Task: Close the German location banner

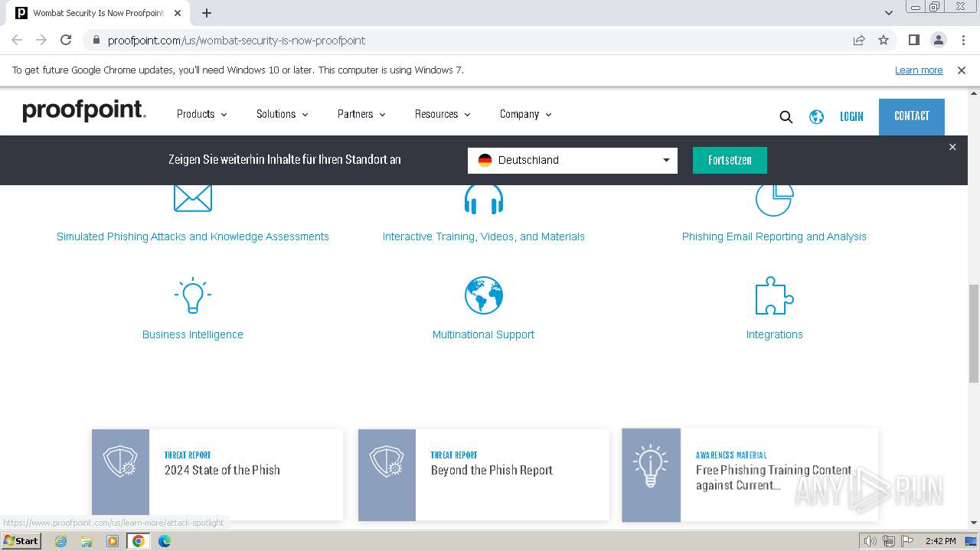Action: (x=952, y=147)
